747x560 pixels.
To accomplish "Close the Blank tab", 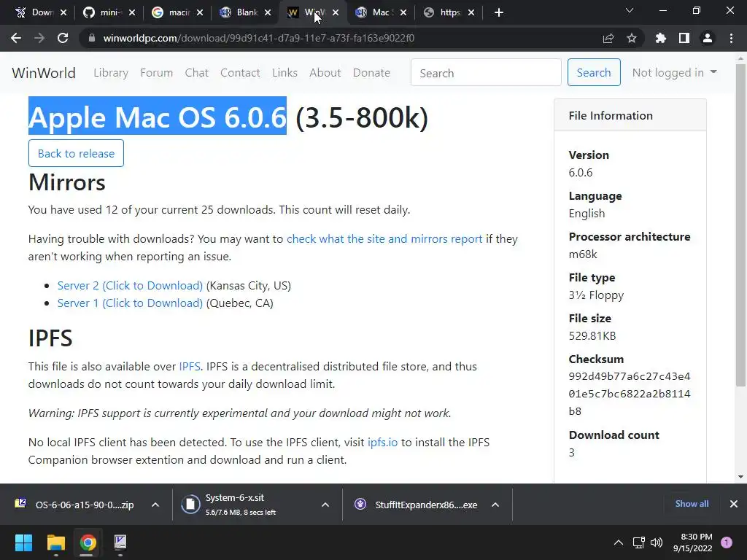I will pos(268,12).
